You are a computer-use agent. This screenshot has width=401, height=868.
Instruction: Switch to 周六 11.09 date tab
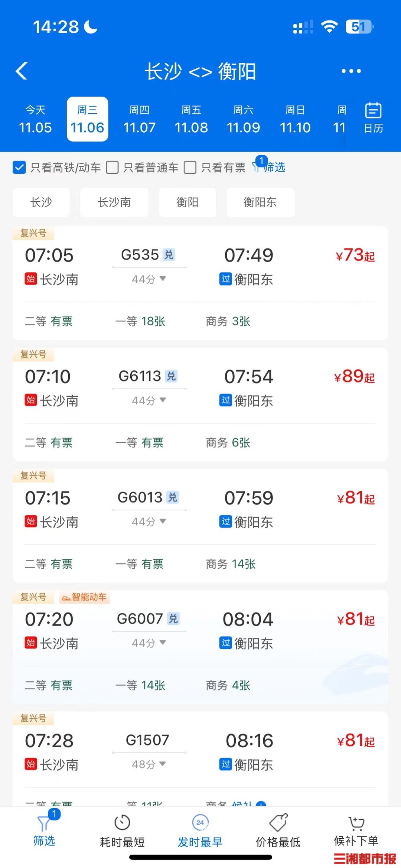point(243,119)
